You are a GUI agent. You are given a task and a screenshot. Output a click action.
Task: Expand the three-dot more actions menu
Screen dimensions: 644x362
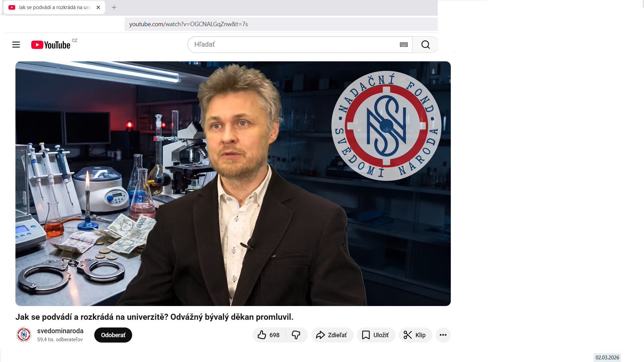click(x=443, y=335)
